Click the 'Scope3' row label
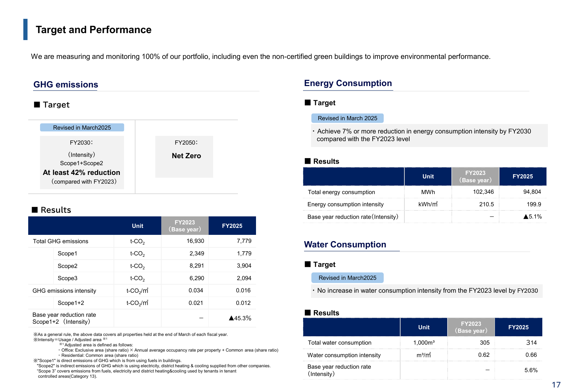The height and width of the screenshot is (392, 566). (68, 278)
